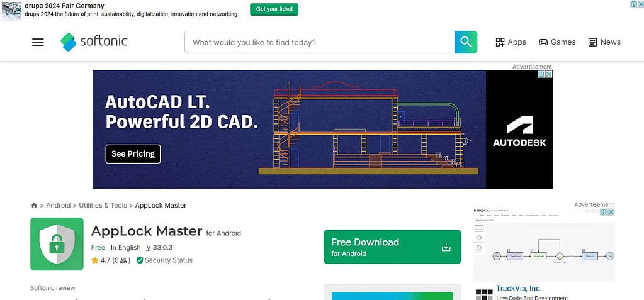Open TrackVia, Inc. link

click(x=519, y=289)
